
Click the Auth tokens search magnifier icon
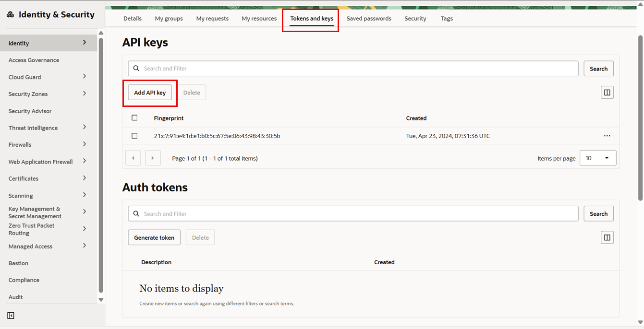(x=136, y=213)
